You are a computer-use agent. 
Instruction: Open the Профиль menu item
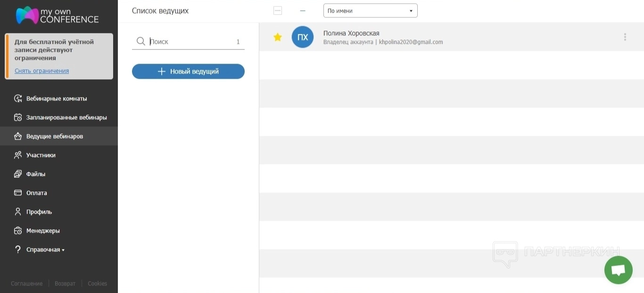coord(39,212)
